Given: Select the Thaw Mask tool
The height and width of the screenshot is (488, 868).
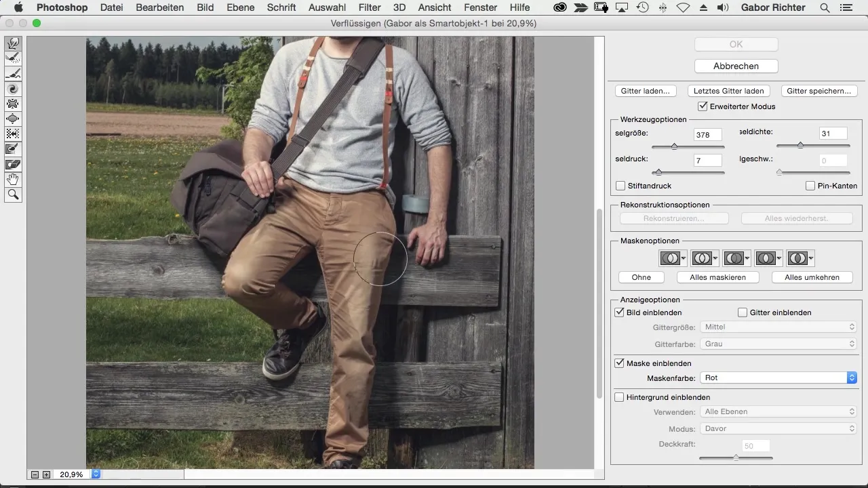Looking at the screenshot, I should pyautogui.click(x=13, y=164).
